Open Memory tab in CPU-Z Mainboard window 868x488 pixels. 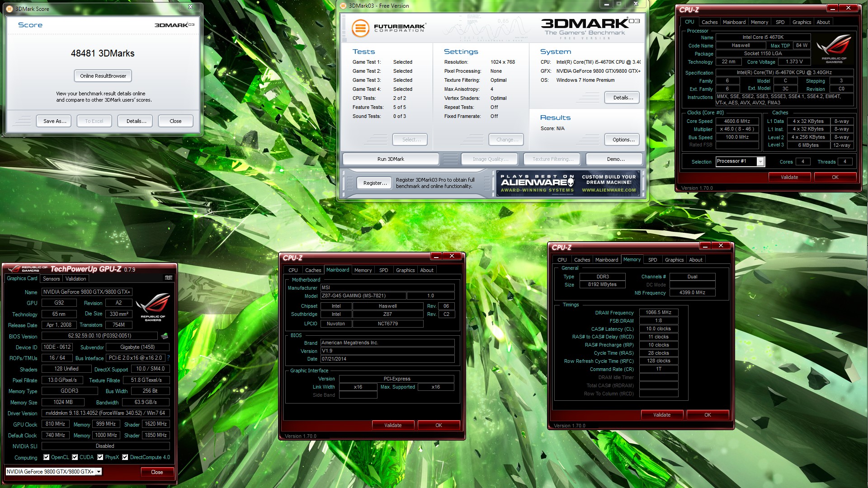363,270
